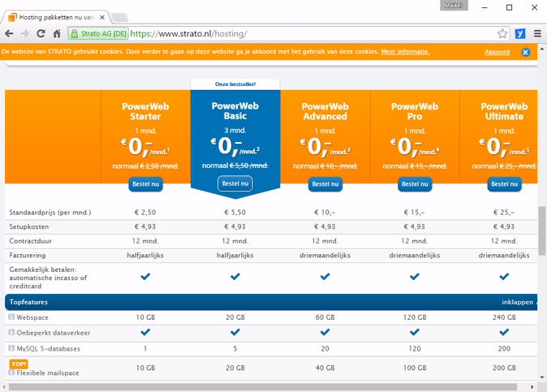Click the horizontal scrollbar thumb
This screenshot has height=392, width=547.
[263, 387]
